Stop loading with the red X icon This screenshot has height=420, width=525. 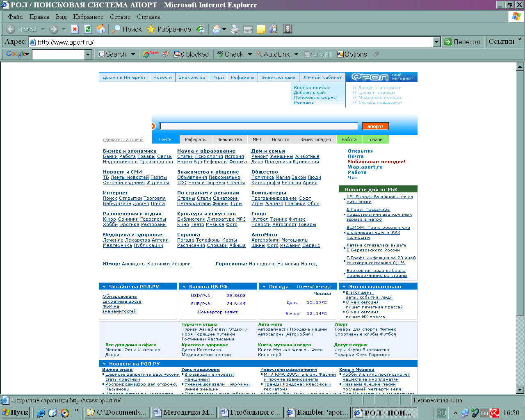[x=75, y=29]
